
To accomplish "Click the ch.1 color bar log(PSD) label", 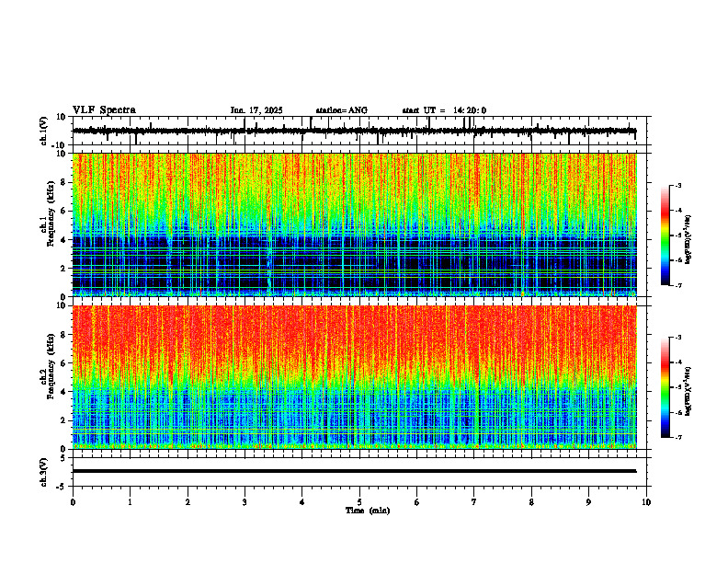I will pos(688,240).
